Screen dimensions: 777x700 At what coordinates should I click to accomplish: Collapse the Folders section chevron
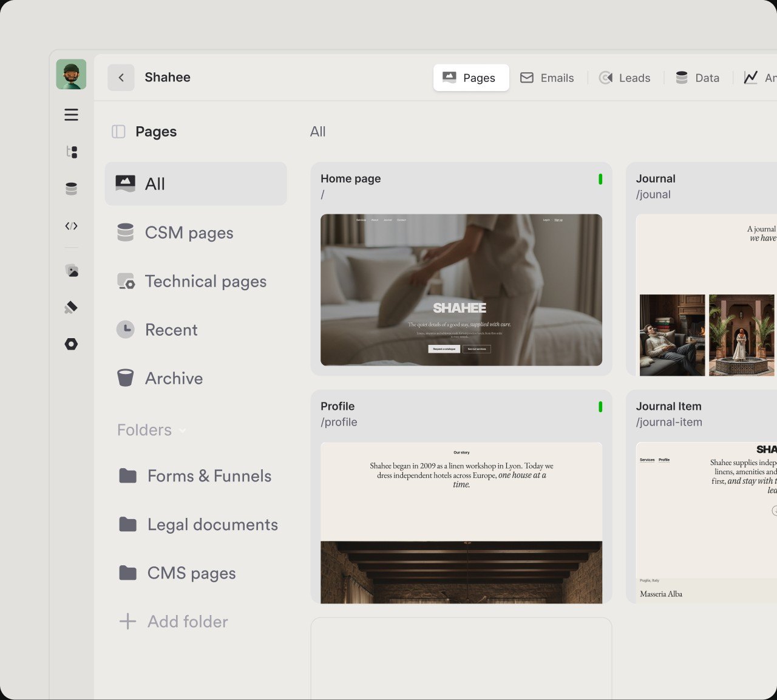pyautogui.click(x=183, y=430)
